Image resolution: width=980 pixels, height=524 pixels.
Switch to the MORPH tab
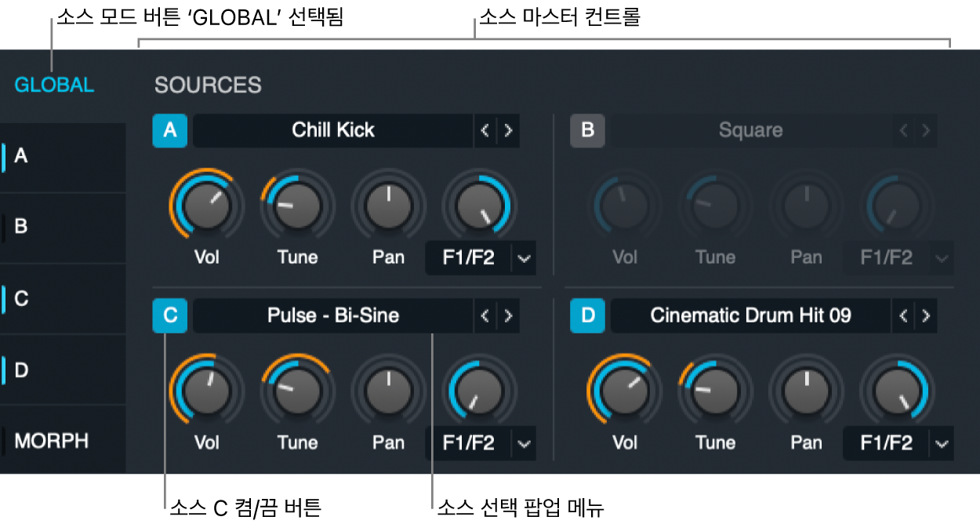[63, 440]
